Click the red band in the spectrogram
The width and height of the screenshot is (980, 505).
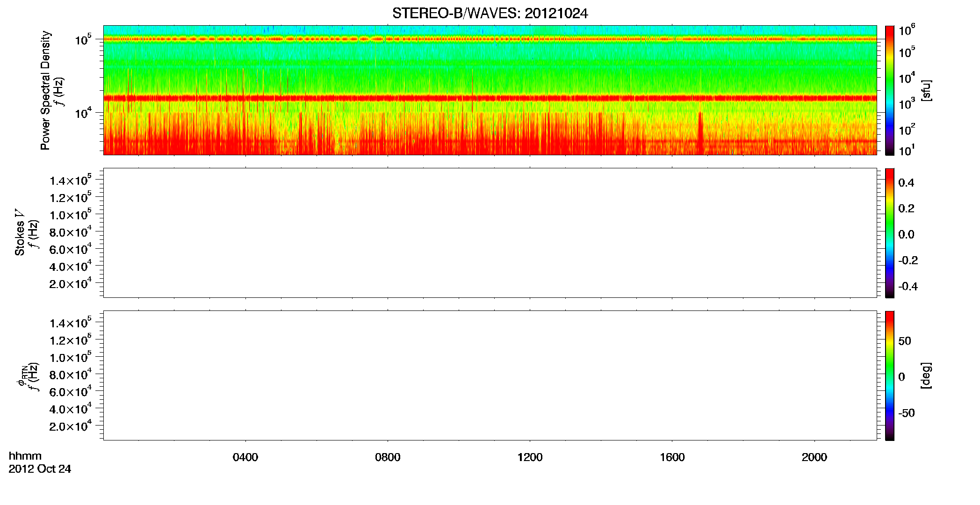490,98
